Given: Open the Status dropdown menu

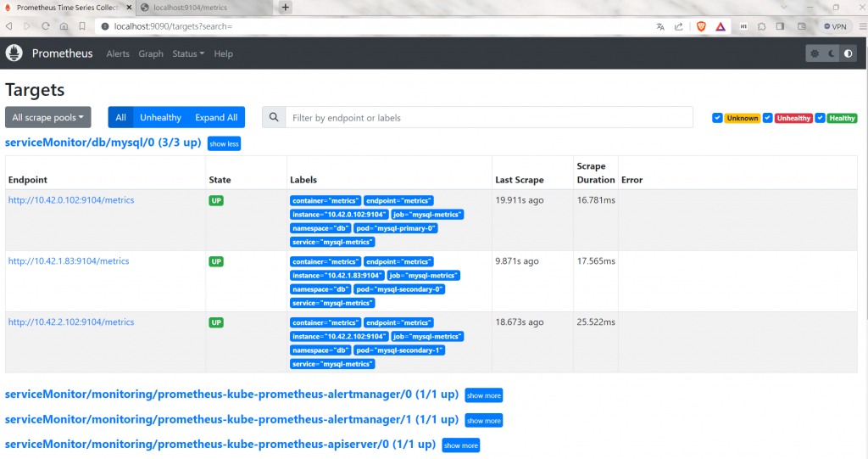Looking at the screenshot, I should point(188,53).
